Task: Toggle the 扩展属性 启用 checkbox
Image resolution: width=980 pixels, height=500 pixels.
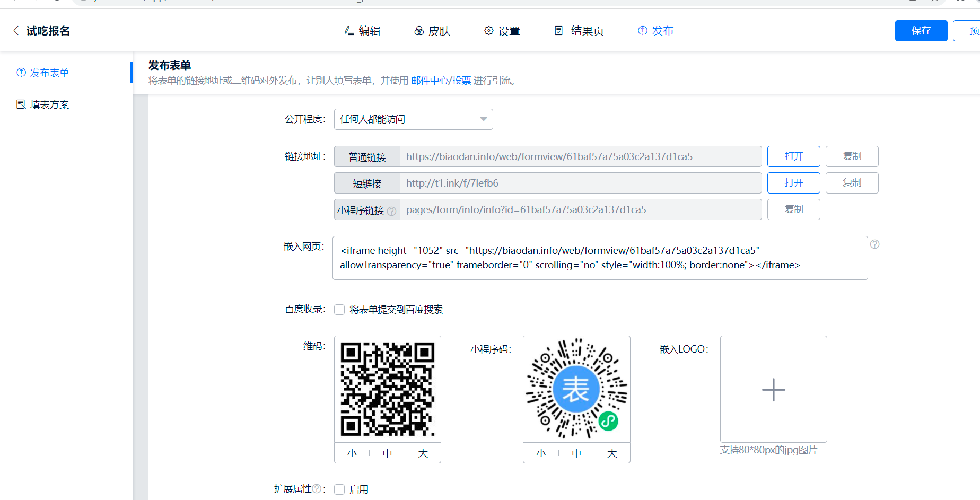Action: [339, 489]
